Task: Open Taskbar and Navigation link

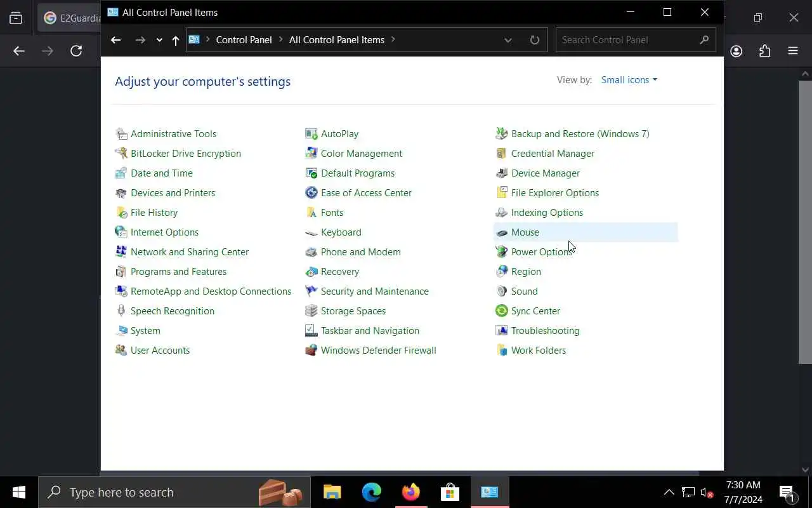Action: (x=370, y=331)
